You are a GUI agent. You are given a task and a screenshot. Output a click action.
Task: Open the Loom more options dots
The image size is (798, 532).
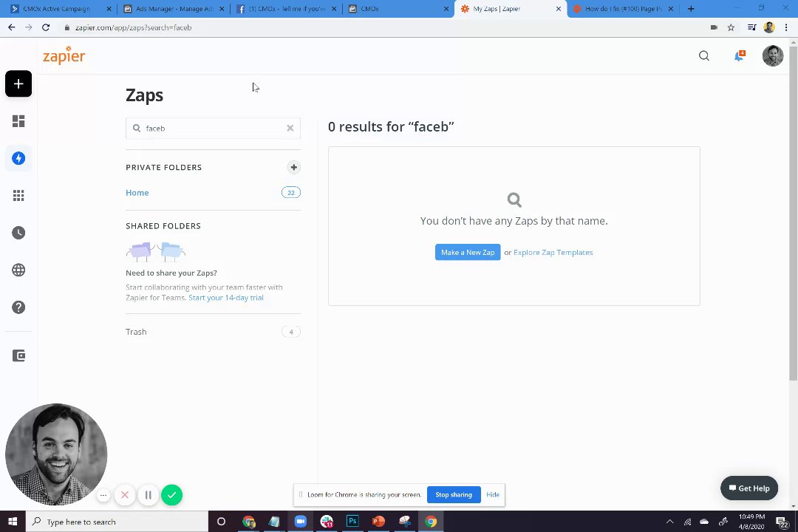point(103,495)
